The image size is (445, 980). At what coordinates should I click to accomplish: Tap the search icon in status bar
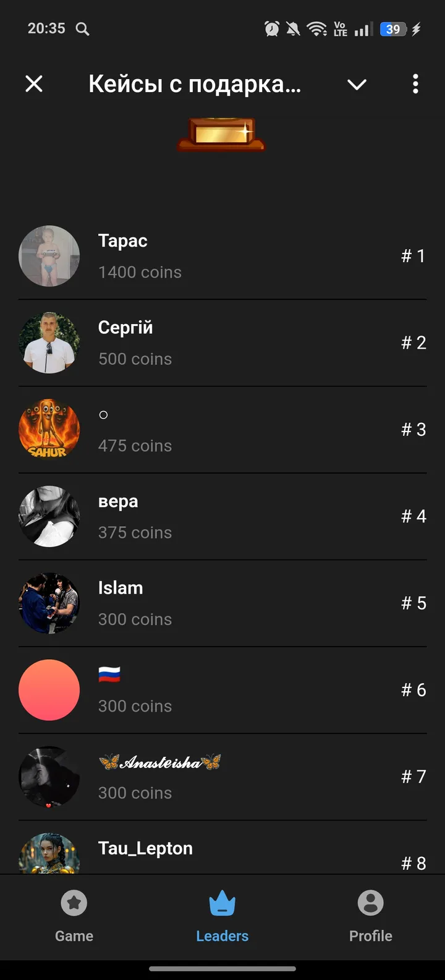pyautogui.click(x=82, y=29)
